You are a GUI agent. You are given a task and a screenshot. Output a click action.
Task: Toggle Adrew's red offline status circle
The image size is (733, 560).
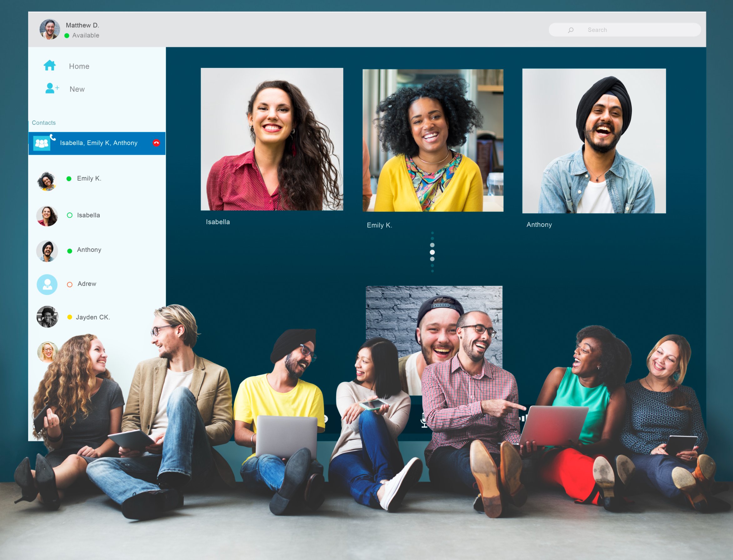pos(70,284)
